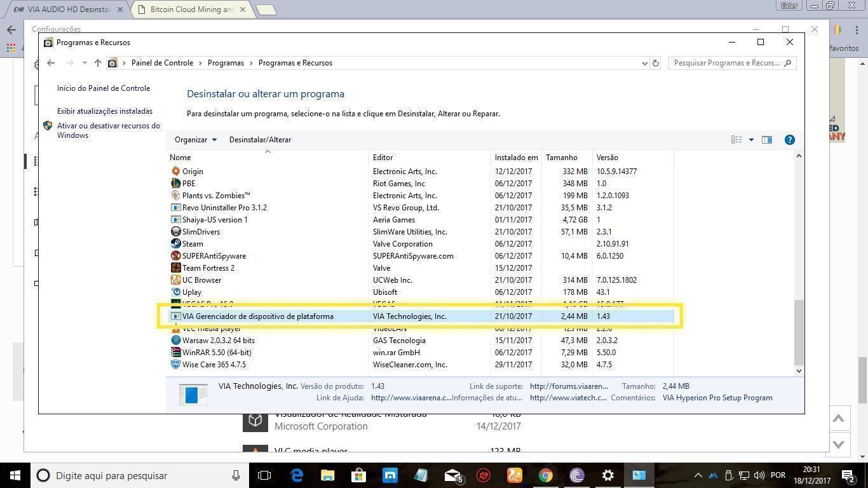Open Ativar ou desativar recursos do Windows

click(109, 130)
